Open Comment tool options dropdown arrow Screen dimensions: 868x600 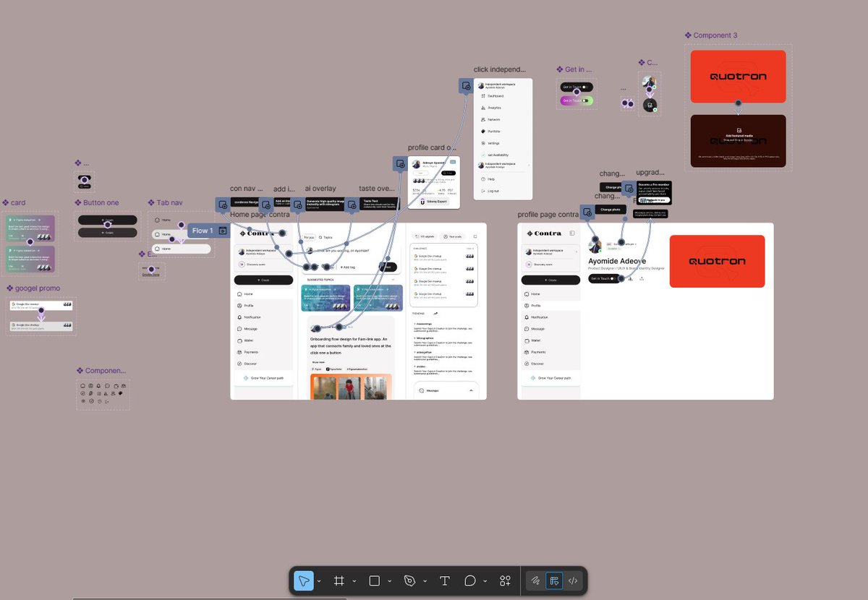[x=485, y=581]
